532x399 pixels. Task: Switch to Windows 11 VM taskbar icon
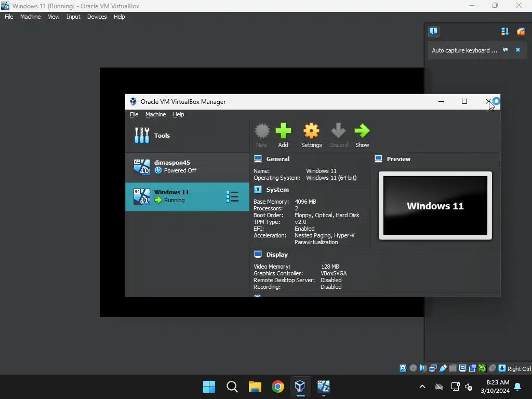(x=323, y=387)
